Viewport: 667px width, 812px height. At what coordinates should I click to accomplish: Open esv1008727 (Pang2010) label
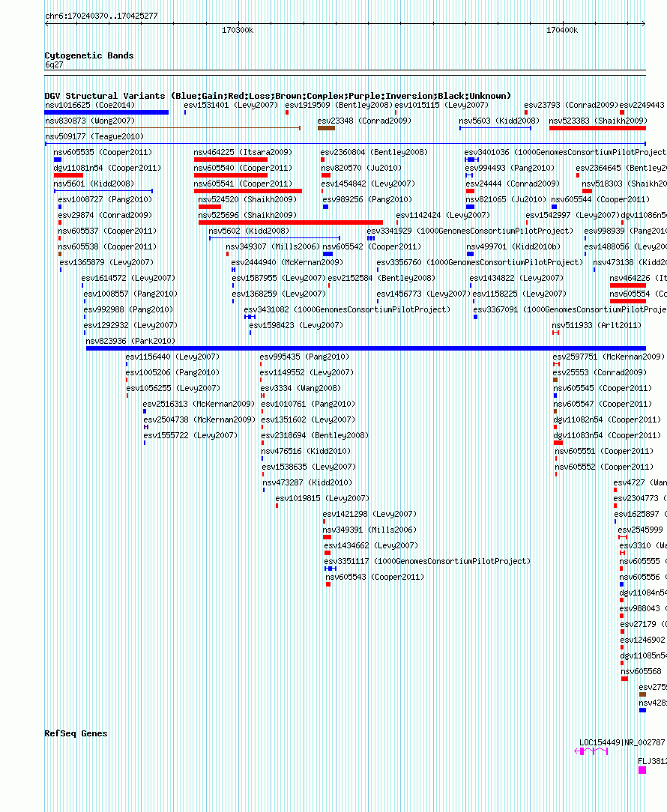pos(105,199)
